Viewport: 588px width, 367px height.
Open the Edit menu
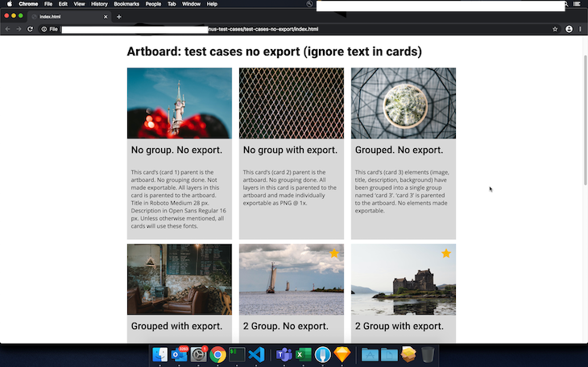(63, 4)
